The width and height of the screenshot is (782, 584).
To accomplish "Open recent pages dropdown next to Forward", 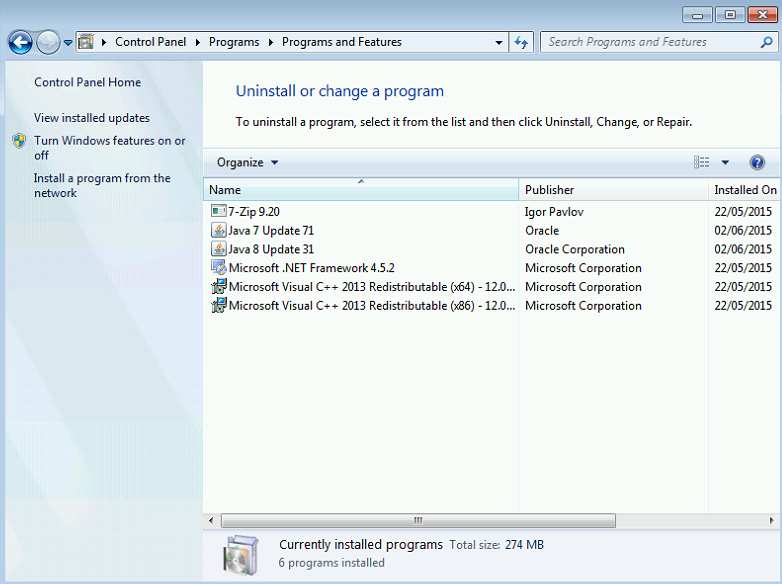I will pyautogui.click(x=68, y=43).
